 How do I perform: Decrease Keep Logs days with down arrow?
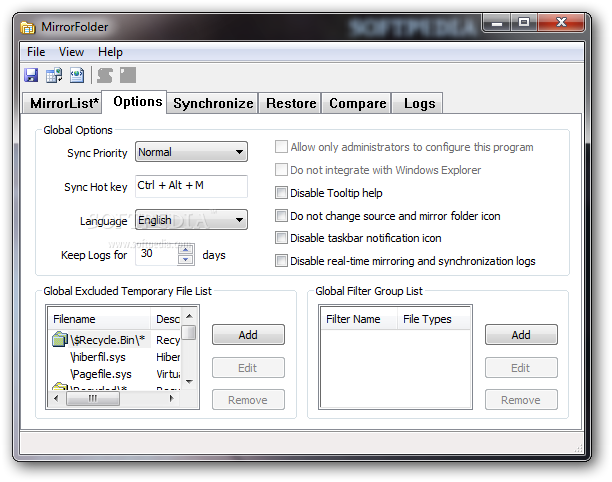[x=186, y=260]
